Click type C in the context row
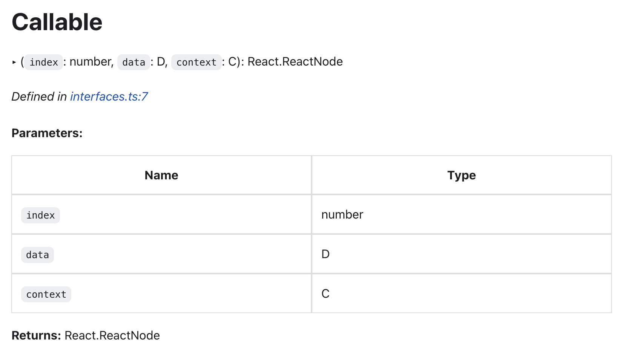 coord(326,294)
